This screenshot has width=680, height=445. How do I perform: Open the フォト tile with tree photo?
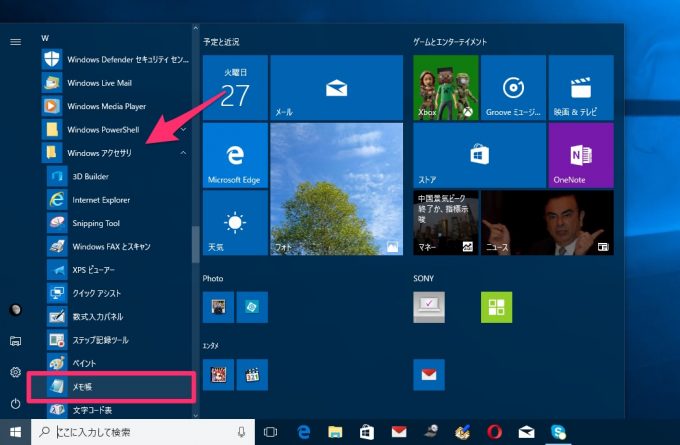tap(337, 189)
